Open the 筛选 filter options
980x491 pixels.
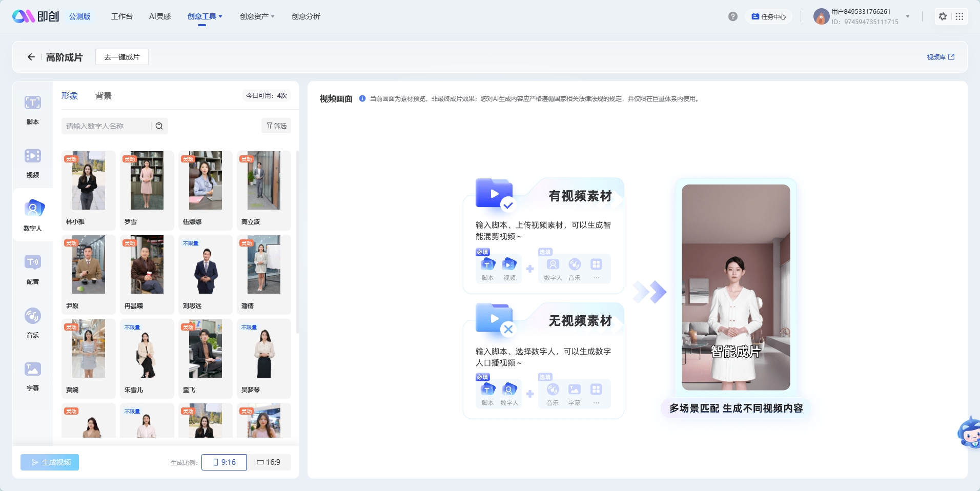[x=276, y=126]
